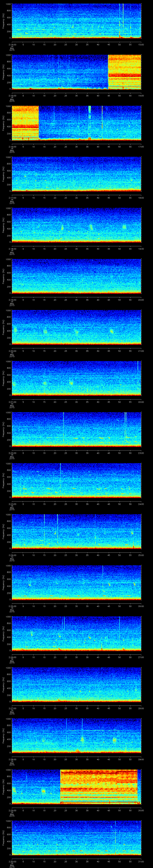Click the 2:24:00 start time label
Image resolution: width=153 pixels, height=868 pixels.
(12, 555)
